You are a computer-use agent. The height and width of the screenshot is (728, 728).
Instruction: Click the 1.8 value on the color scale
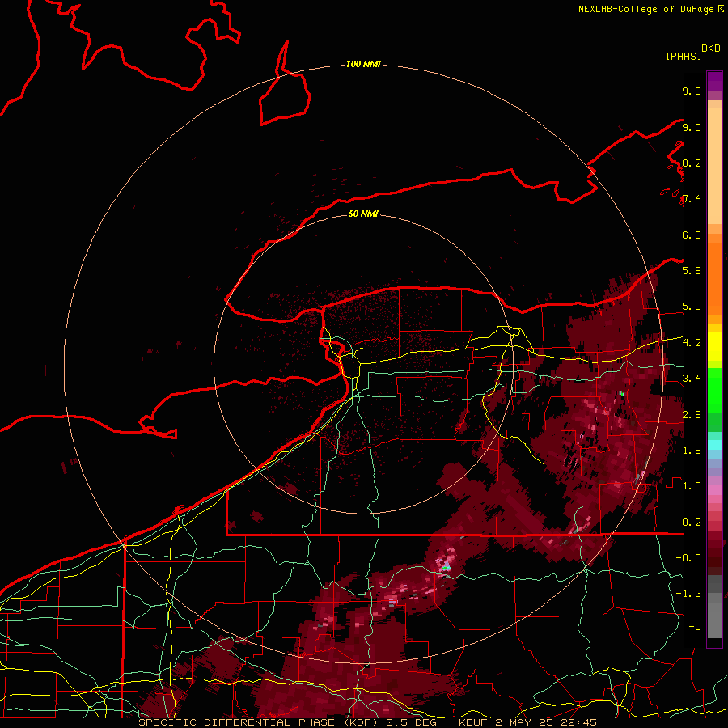coord(692,450)
